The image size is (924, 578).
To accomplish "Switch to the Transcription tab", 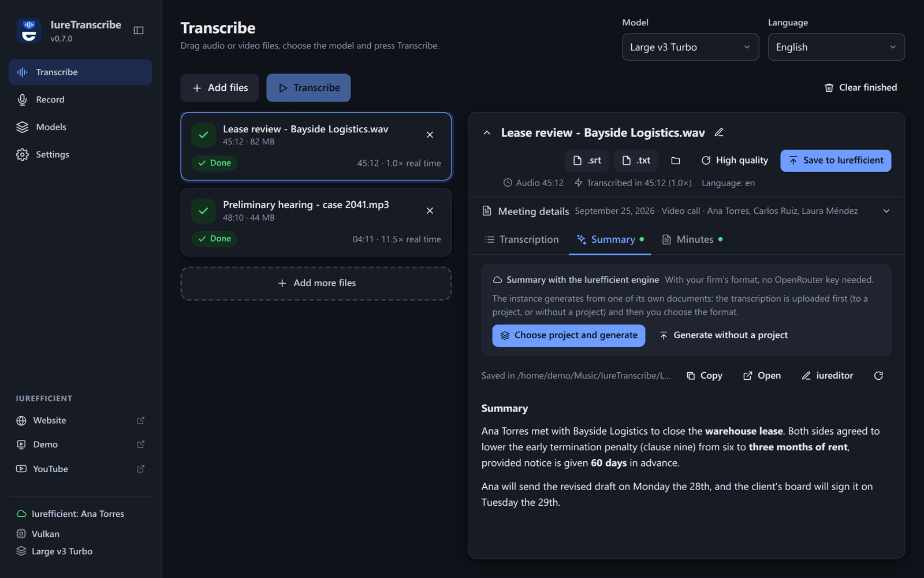I will click(521, 239).
